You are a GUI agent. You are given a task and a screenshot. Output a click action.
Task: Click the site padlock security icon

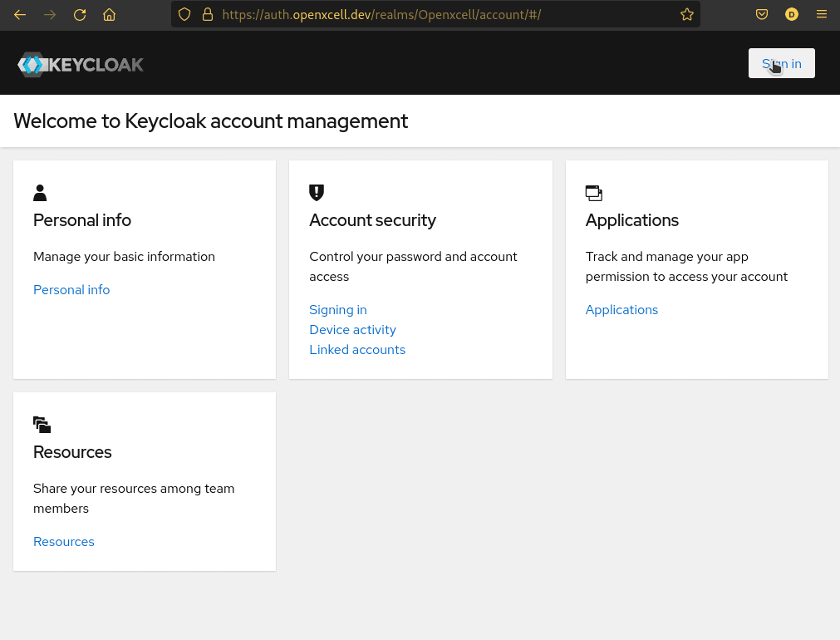click(x=207, y=14)
